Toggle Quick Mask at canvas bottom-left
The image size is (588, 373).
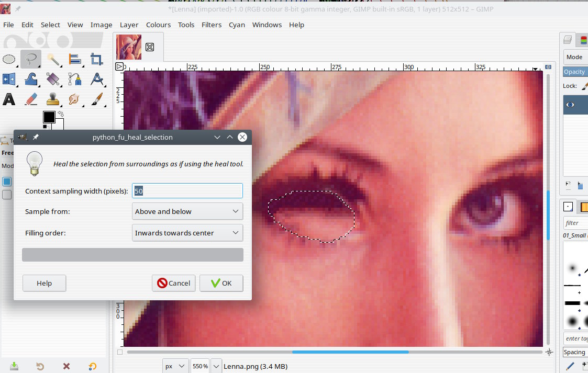coord(119,352)
